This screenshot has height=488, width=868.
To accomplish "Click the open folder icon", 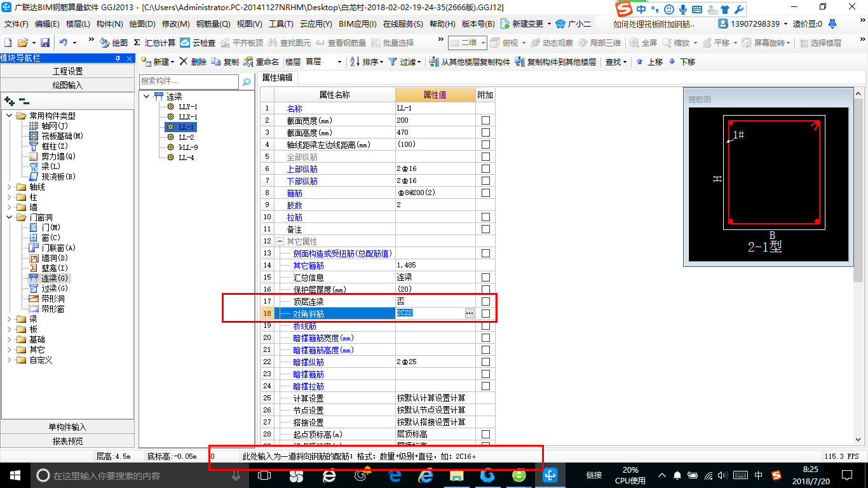I will pyautogui.click(x=22, y=43).
